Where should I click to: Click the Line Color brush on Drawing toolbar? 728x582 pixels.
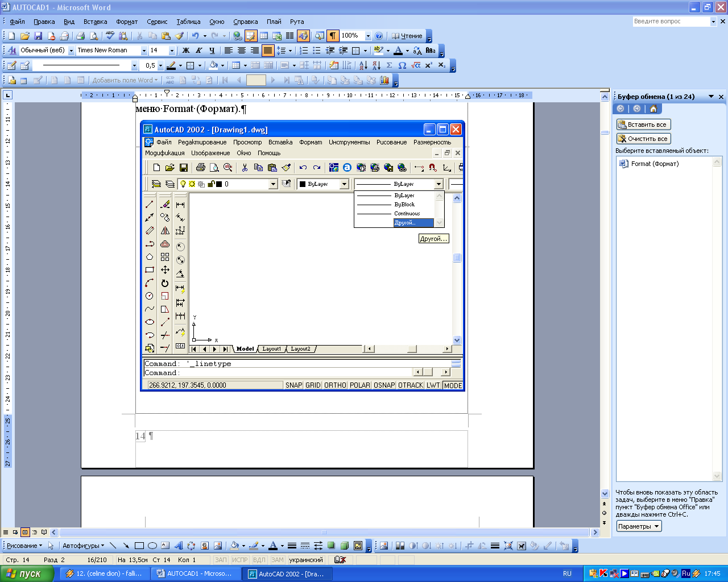(254, 546)
